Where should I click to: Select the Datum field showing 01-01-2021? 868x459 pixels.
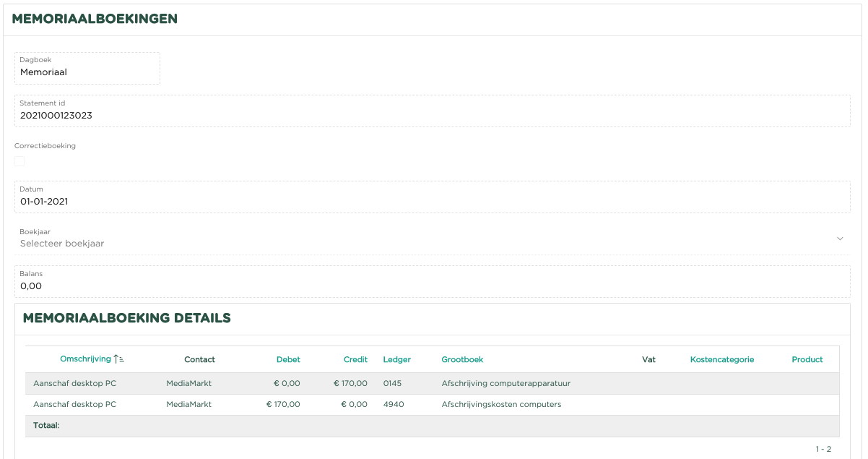click(432, 202)
